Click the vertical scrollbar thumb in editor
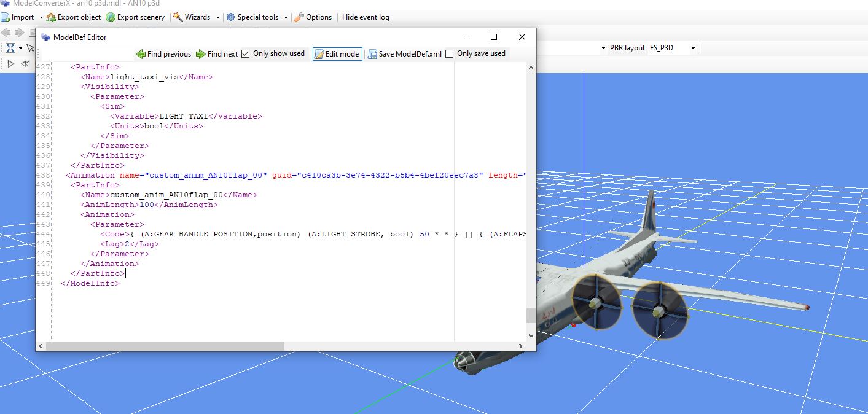This screenshot has height=414, width=868. (x=531, y=315)
